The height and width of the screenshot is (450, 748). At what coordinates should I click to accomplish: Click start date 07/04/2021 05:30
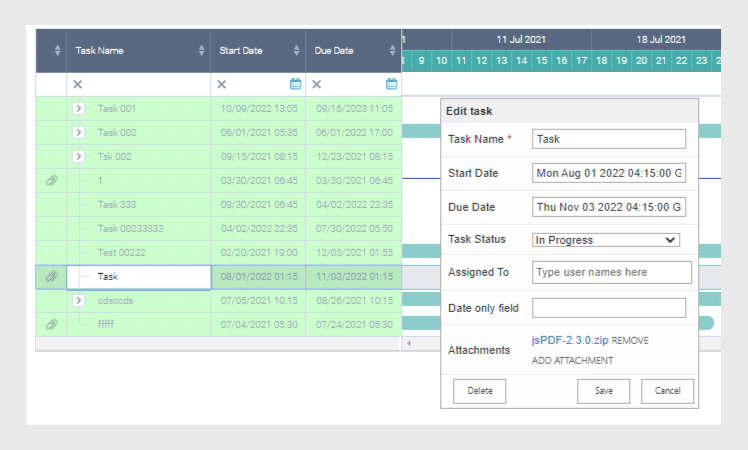259,324
